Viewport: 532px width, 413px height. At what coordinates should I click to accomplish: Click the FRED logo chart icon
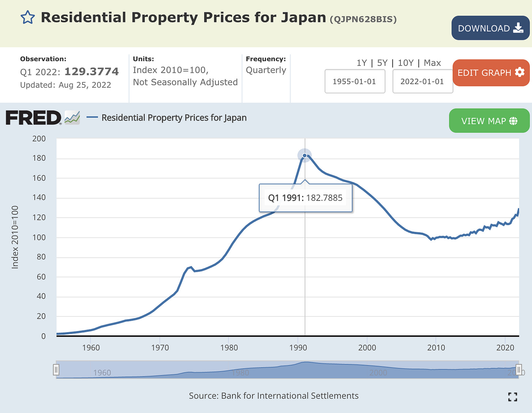[x=72, y=117]
